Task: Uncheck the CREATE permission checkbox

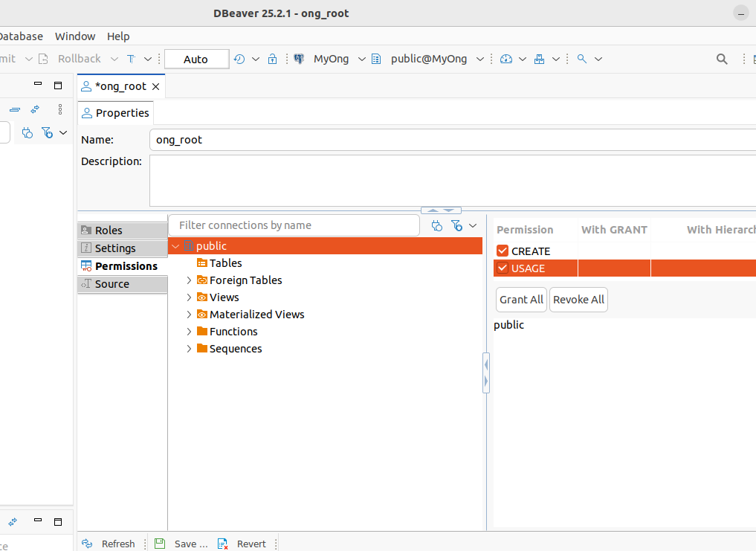Action: [x=503, y=251]
